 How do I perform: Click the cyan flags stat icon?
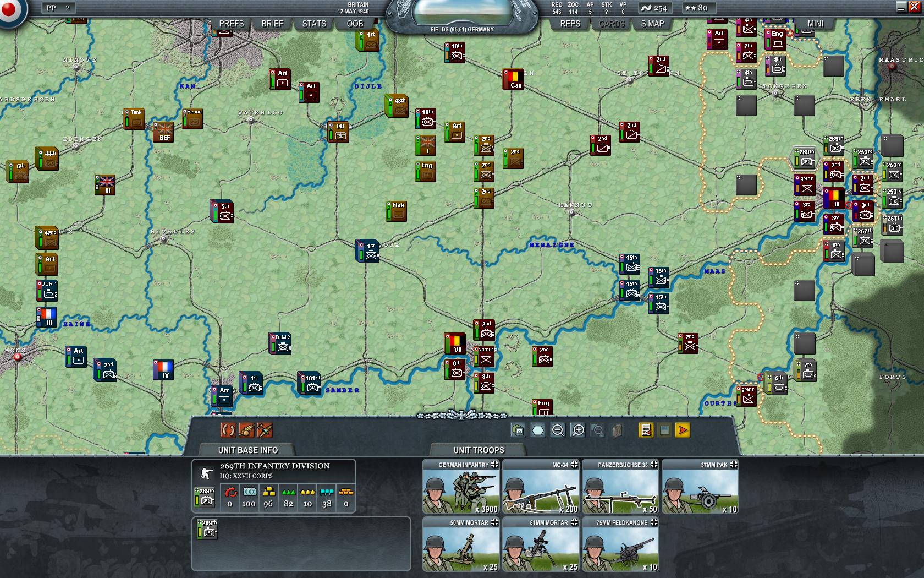pos(327,492)
